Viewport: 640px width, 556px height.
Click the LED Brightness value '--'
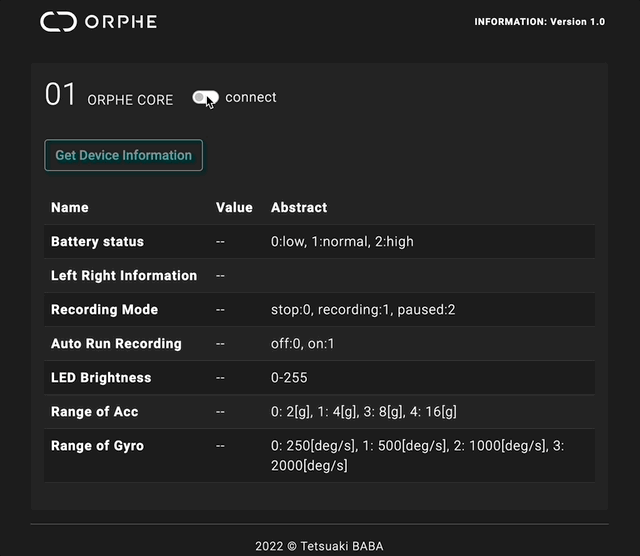point(220,378)
